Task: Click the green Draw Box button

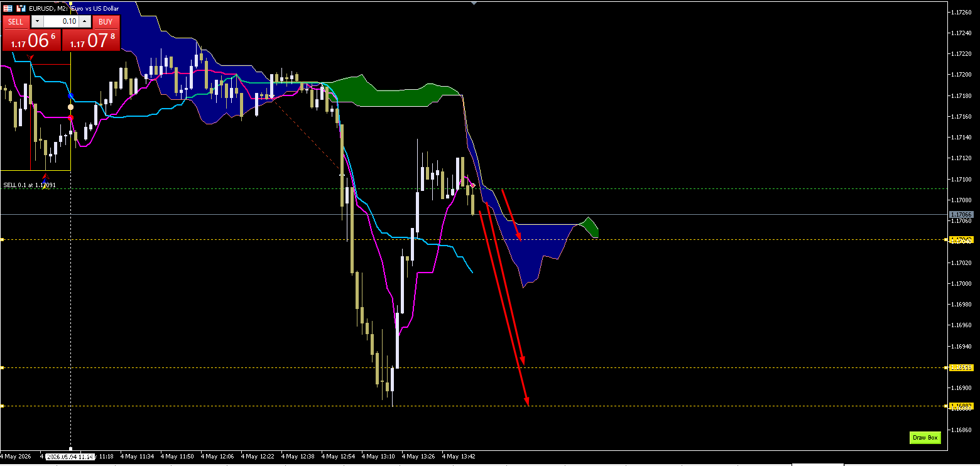Action: (x=925, y=438)
